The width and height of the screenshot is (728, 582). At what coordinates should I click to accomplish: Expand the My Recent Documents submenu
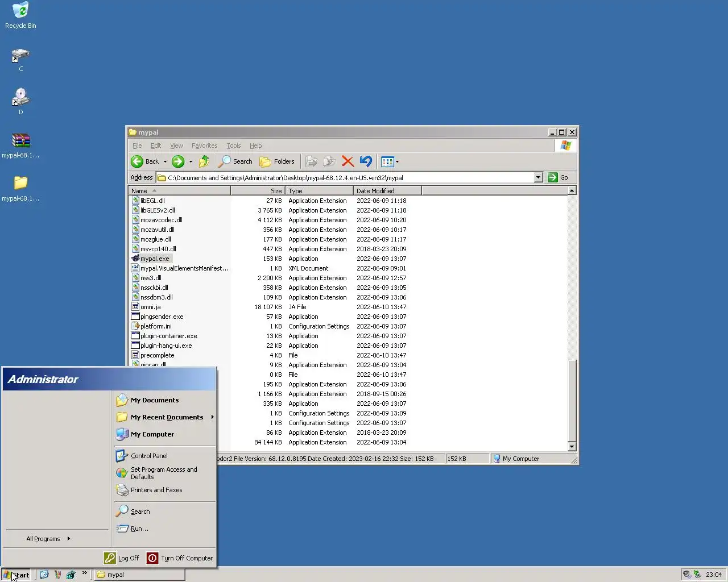click(x=212, y=417)
